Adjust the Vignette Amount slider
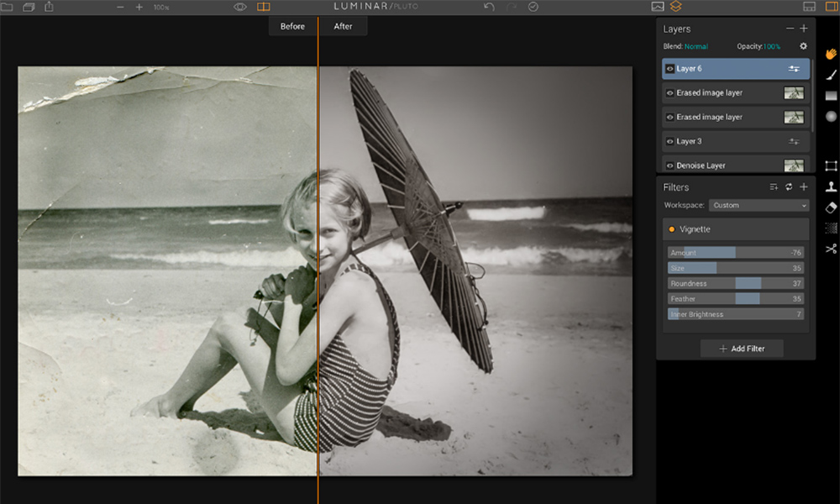Viewport: 840px width, 504px height. [x=735, y=253]
